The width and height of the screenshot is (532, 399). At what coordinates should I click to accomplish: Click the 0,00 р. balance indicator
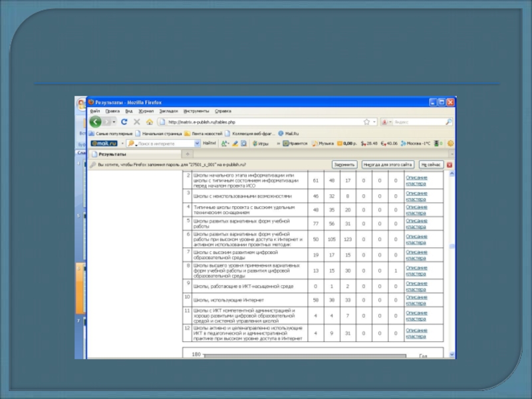click(346, 144)
